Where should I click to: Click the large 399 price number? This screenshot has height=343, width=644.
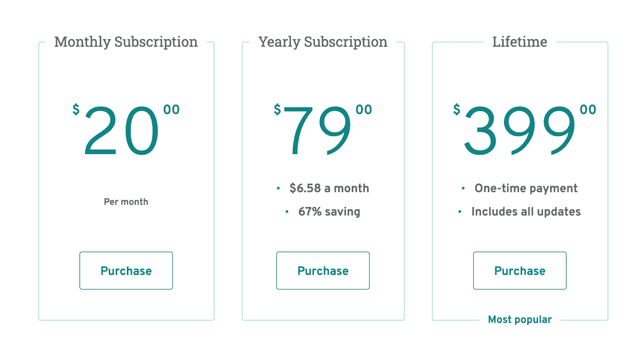[520, 131]
